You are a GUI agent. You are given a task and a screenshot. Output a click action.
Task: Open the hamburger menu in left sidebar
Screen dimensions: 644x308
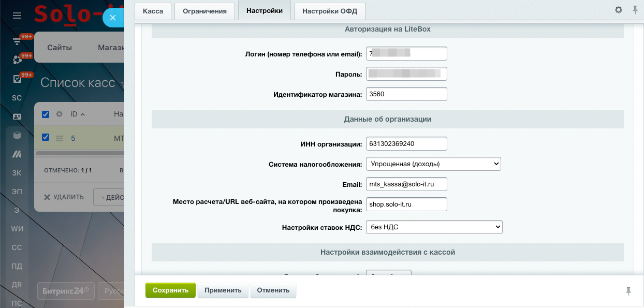17,16
